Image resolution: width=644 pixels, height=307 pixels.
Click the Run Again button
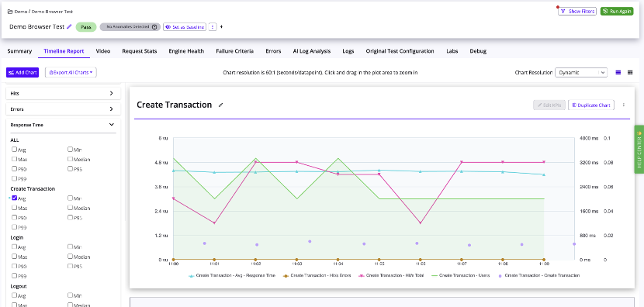(x=617, y=12)
